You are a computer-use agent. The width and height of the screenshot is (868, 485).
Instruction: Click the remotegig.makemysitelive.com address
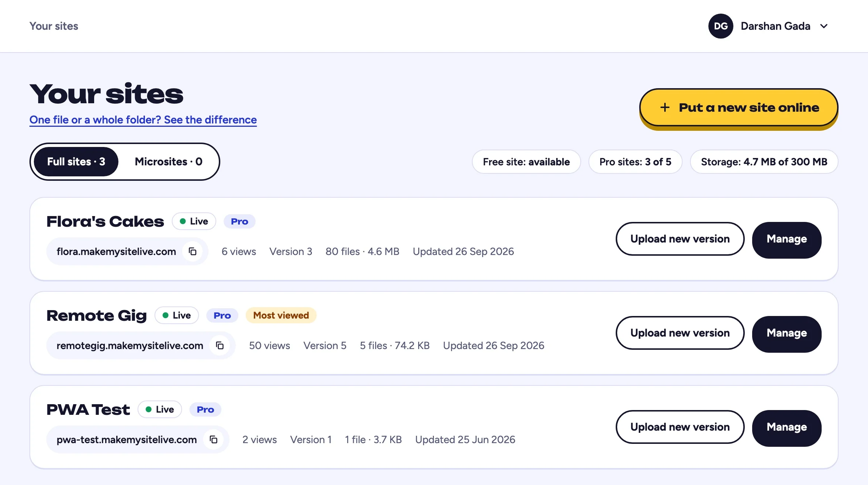(x=130, y=345)
